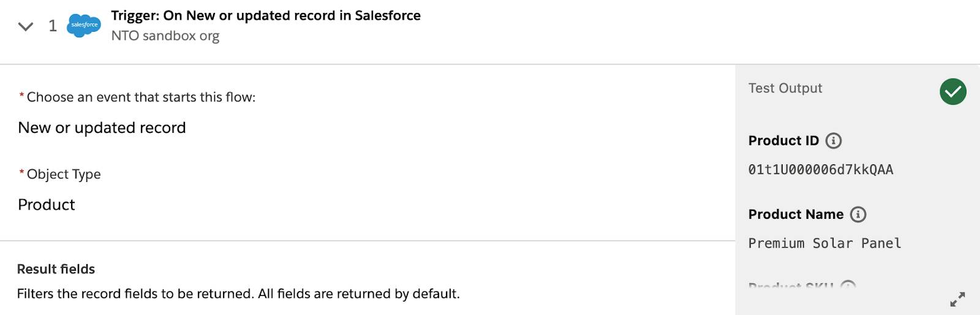Click the Salesforce cloud logo icon
Screen dimensions: 980x315
(84, 25)
